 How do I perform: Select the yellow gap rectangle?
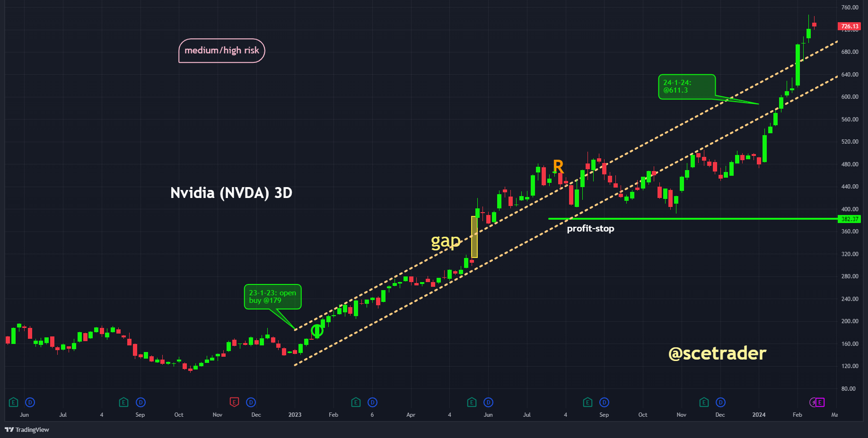click(474, 237)
